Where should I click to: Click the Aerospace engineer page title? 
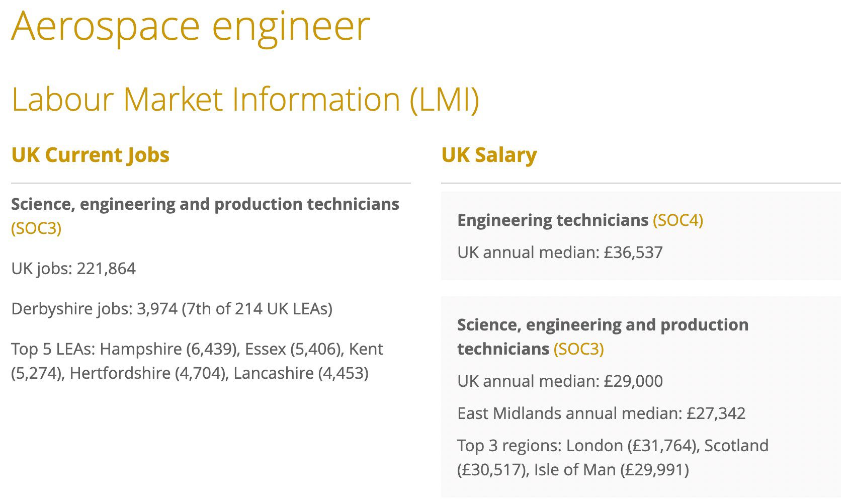(x=191, y=26)
